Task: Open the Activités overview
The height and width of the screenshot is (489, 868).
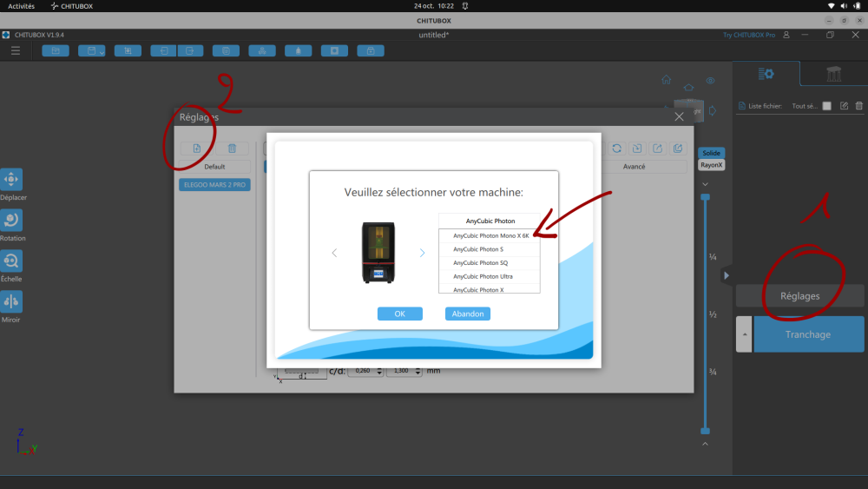Action: (21, 6)
